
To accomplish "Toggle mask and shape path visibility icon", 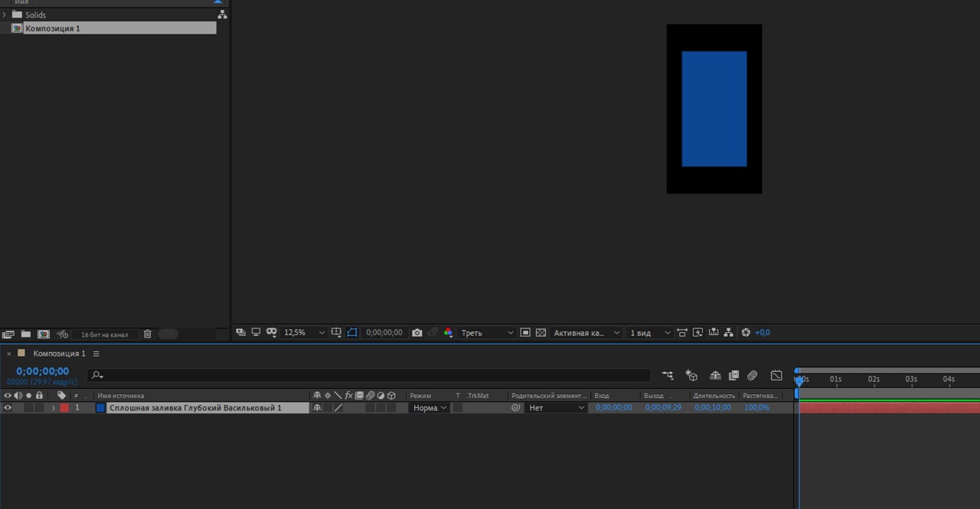I will pos(352,333).
